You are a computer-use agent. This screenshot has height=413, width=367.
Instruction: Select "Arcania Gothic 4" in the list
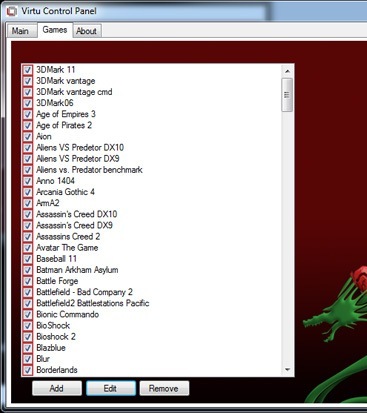[x=65, y=192]
